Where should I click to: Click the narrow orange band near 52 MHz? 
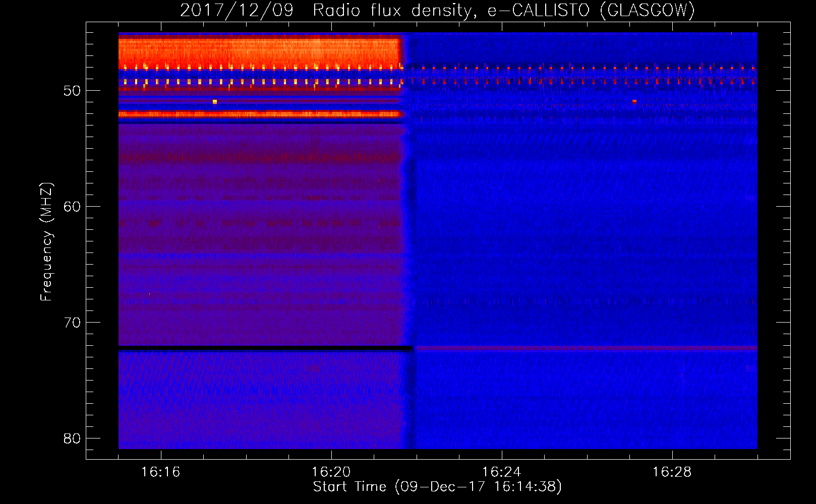pos(260,114)
